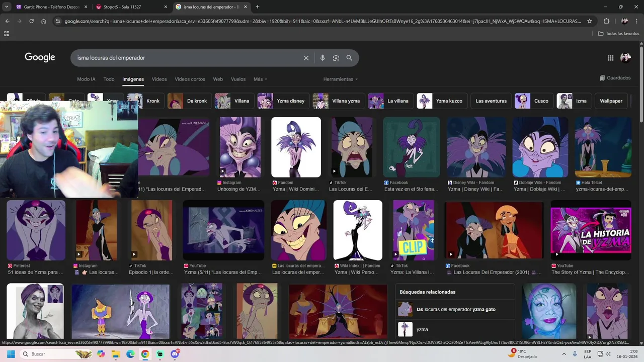Switch to the StopotS Sala 11527 tab
The image size is (644, 362).
132,7
